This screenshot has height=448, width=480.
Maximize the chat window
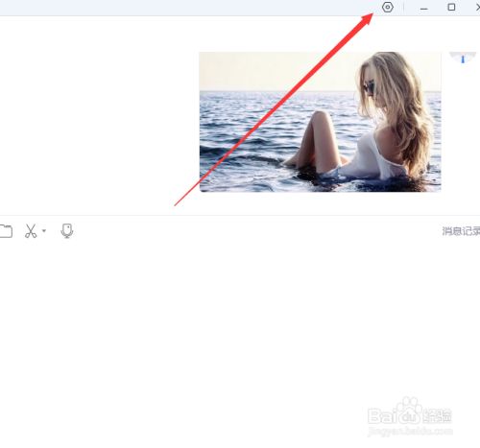[x=451, y=7]
